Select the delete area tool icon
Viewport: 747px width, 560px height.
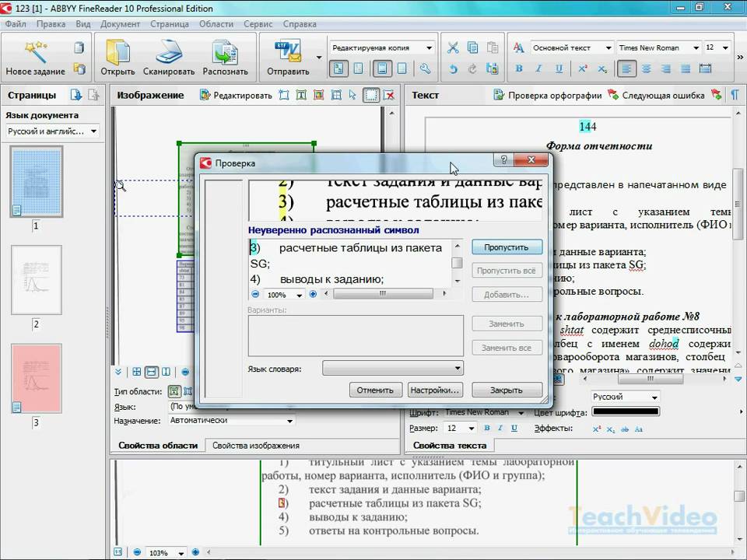pos(389,95)
